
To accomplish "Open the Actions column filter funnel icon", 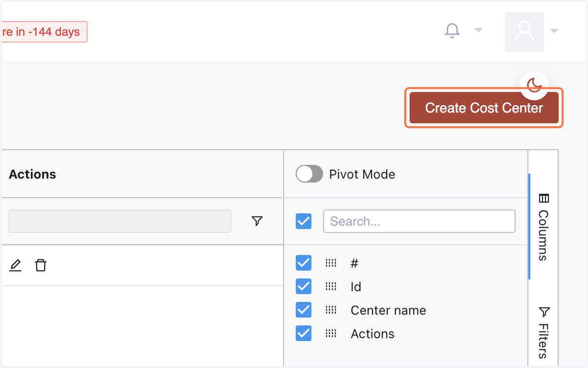I will pyautogui.click(x=257, y=221).
